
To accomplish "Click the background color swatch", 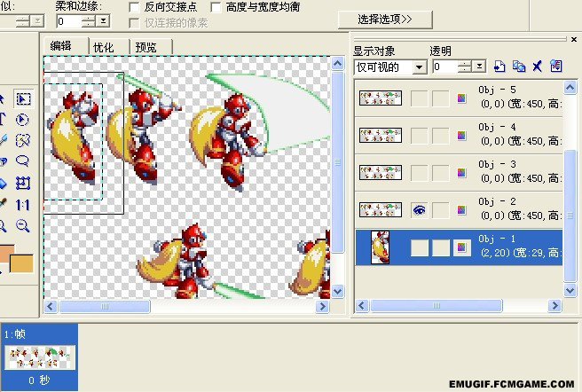I will click(x=21, y=263).
